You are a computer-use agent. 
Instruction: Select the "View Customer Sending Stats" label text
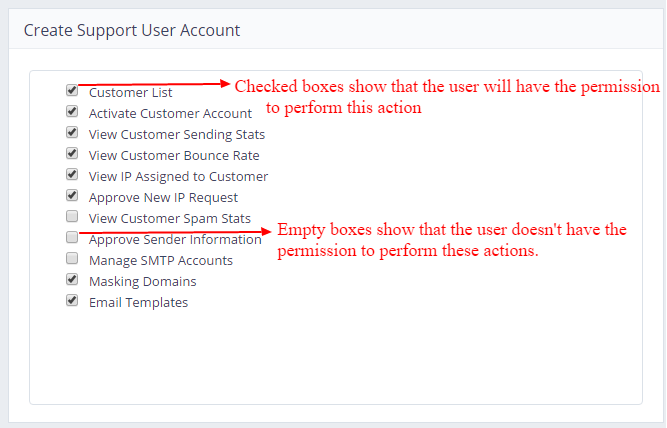tap(177, 134)
